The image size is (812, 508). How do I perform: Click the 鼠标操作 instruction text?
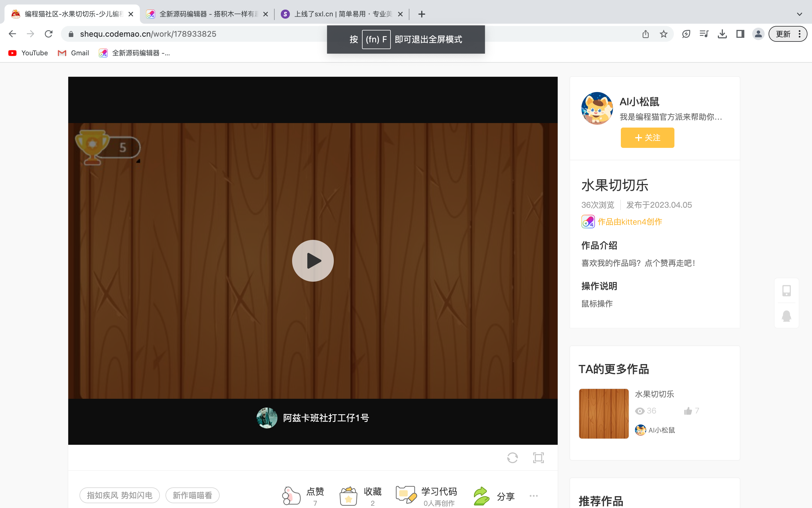[597, 304]
